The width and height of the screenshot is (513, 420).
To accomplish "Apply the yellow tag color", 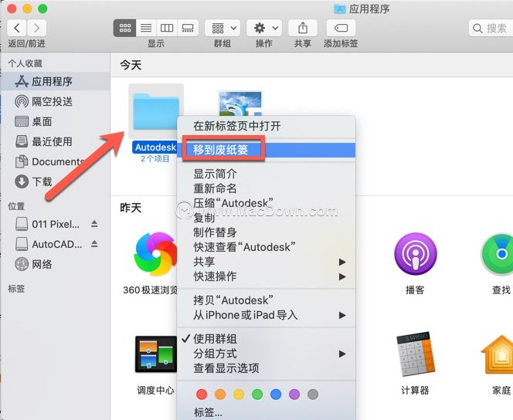I will click(239, 395).
